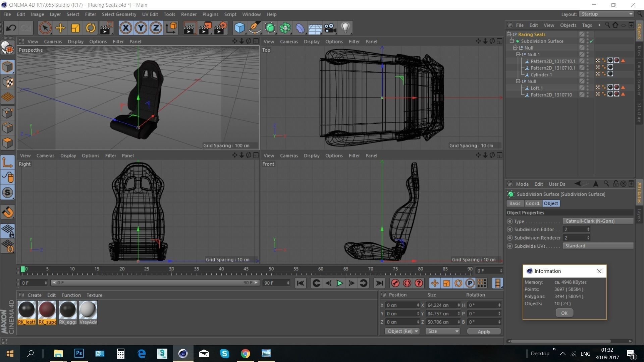Collapse Subdivision Surface tree node
Screen dimensions: 644x362
512,41
